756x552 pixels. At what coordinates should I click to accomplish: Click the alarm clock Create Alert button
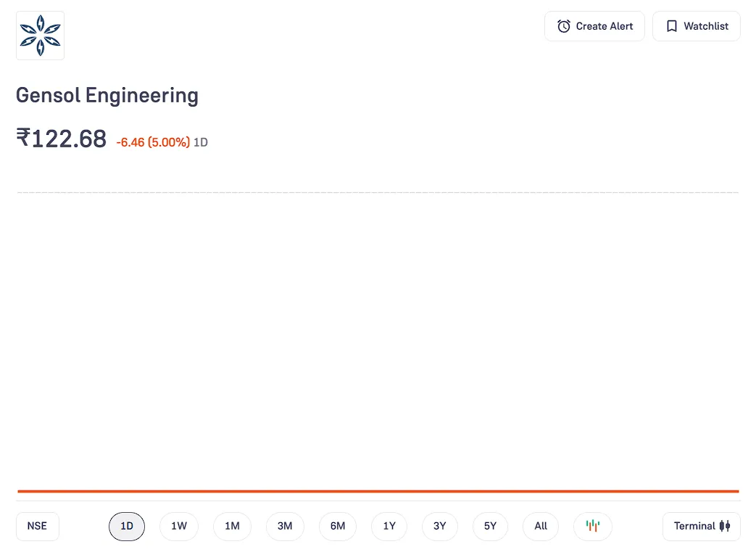coord(594,26)
